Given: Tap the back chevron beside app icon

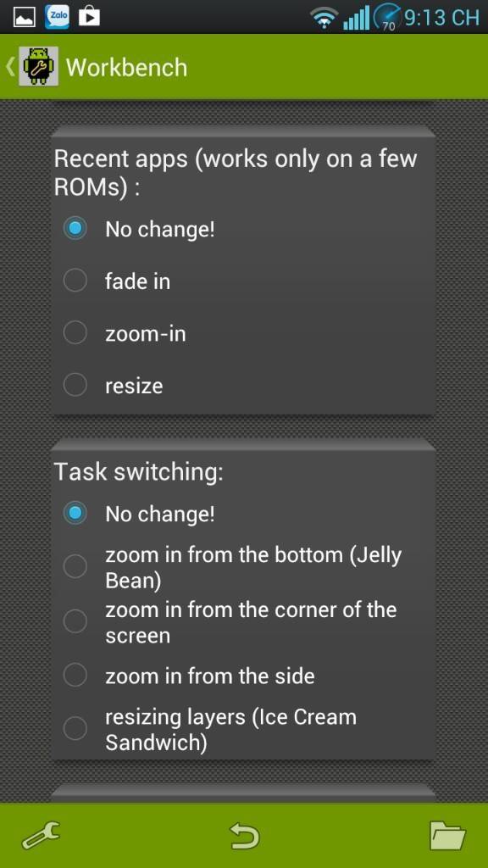Looking at the screenshot, I should click(9, 66).
